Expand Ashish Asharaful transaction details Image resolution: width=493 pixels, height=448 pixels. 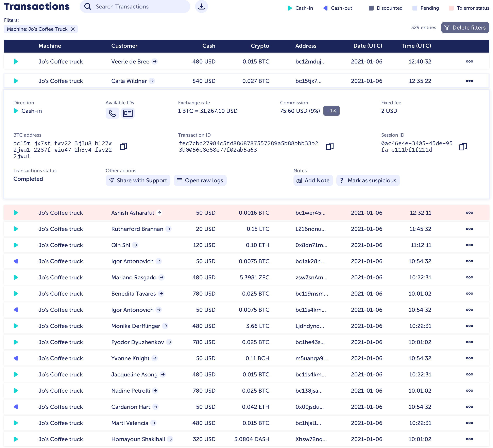tap(469, 213)
